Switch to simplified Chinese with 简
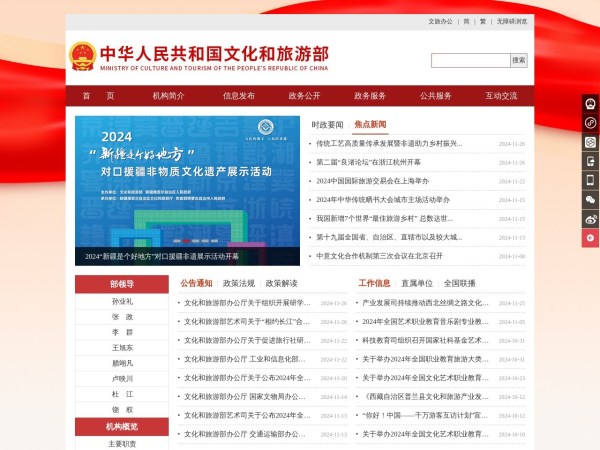This screenshot has height=450, width=600. tap(466, 21)
